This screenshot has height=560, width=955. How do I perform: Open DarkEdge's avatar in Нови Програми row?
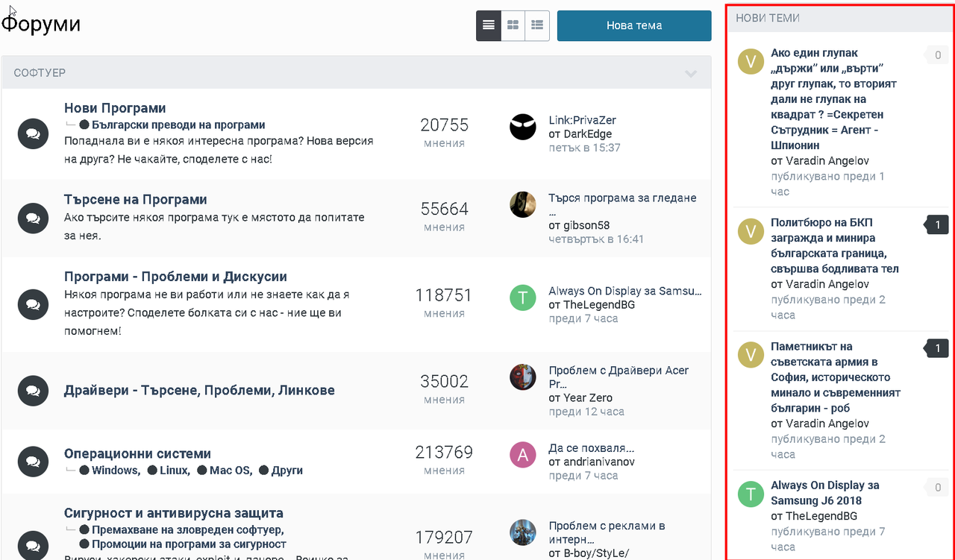click(x=523, y=128)
